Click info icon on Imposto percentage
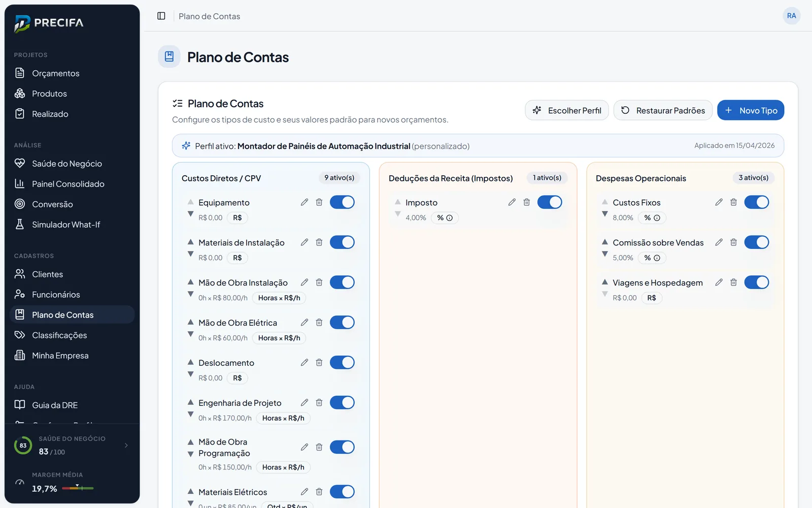Viewport: 812px width, 508px height. click(x=449, y=218)
